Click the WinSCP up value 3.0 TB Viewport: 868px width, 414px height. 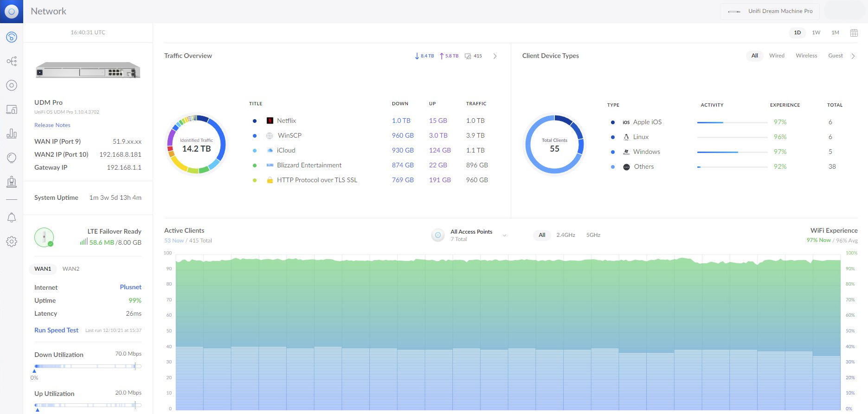tap(438, 135)
